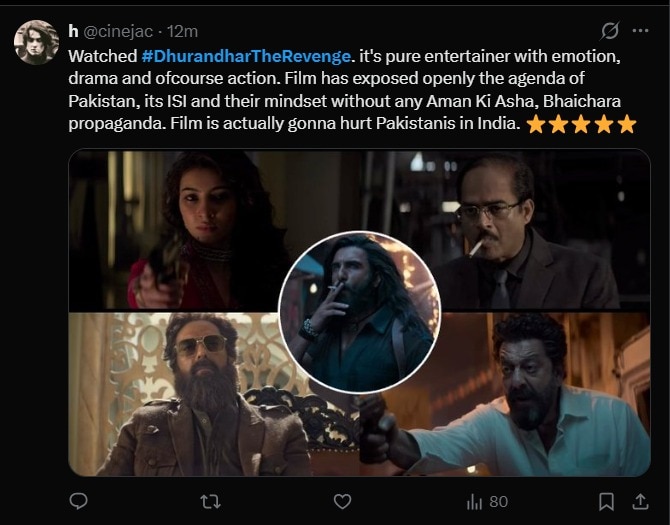Screen dimensions: 670x525
Task: View analytics showing 80 views
Action: point(487,500)
